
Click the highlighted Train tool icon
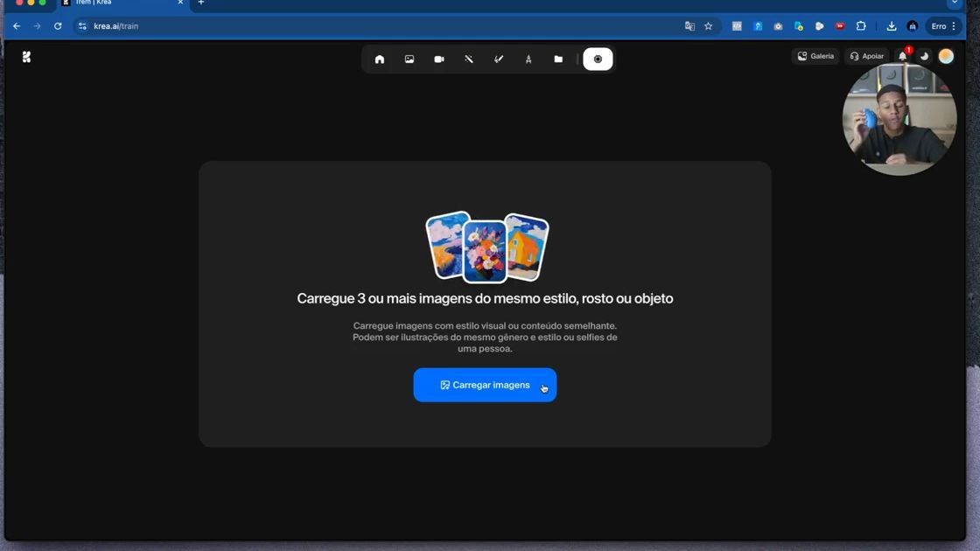(x=598, y=59)
